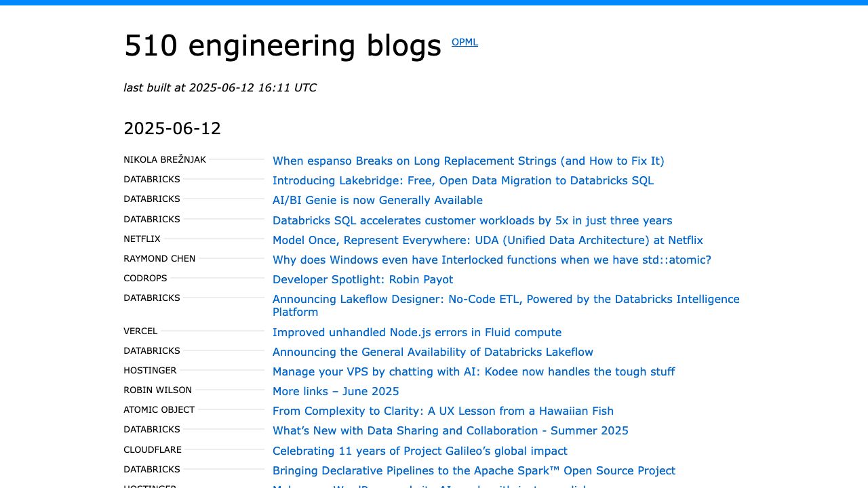Open UX Lesson from a Hawaiian Fish
868x488 pixels.
(443, 411)
